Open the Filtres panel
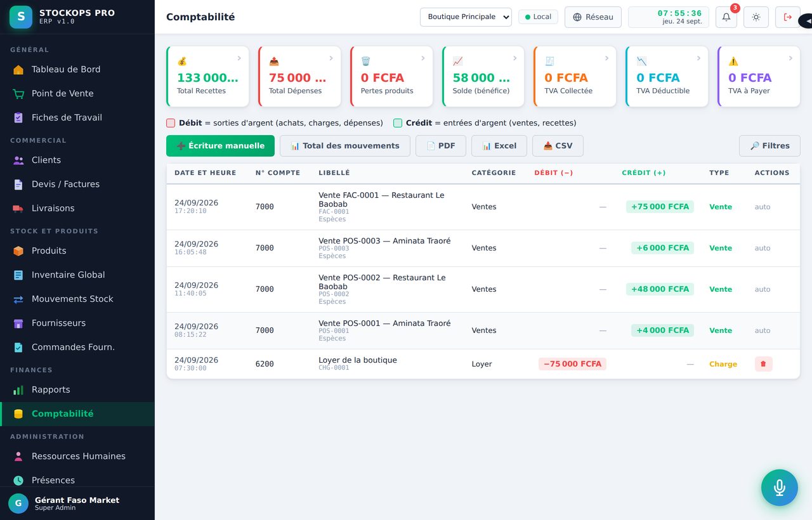The width and height of the screenshot is (812, 520). 769,146
